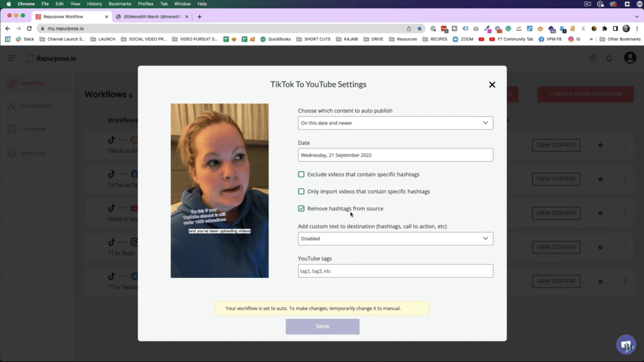The image size is (644, 362).
Task: Open the RECIPES bookmark folder
Action: pyautogui.click(x=435, y=39)
